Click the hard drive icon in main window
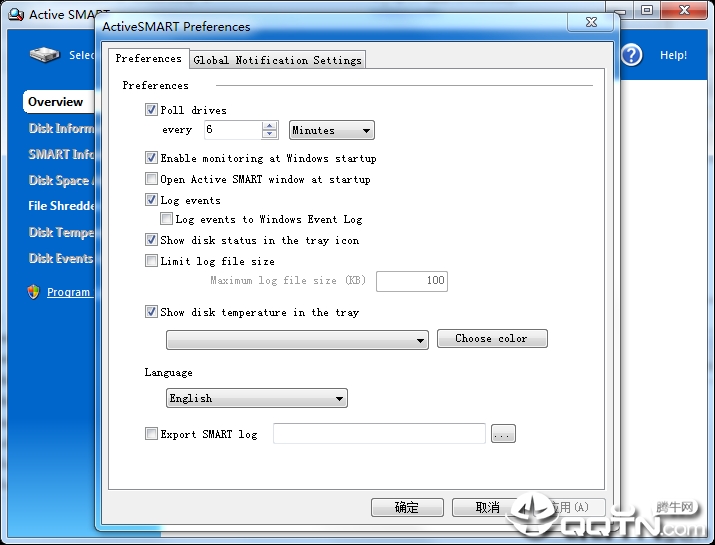715x545 pixels. point(45,55)
